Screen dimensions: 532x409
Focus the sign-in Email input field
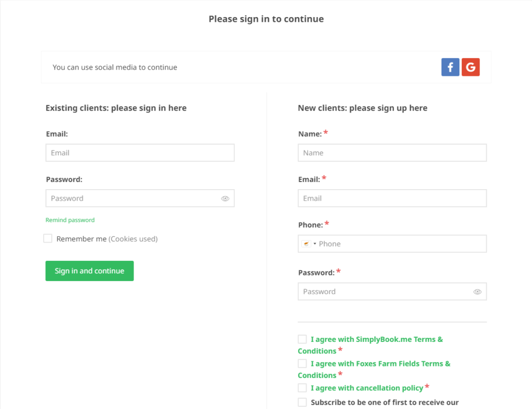tap(140, 153)
